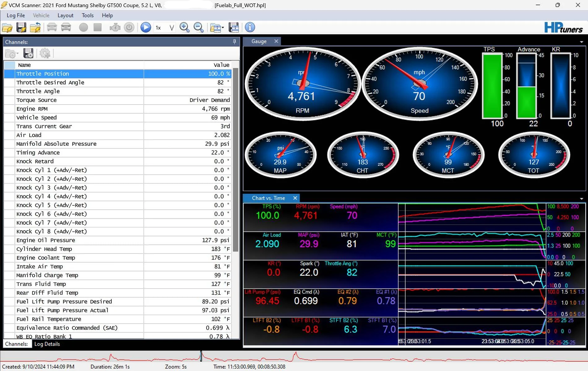Click the reopen log folder with arrow icon
Viewport: 588px width, 371px height.
pos(35,28)
